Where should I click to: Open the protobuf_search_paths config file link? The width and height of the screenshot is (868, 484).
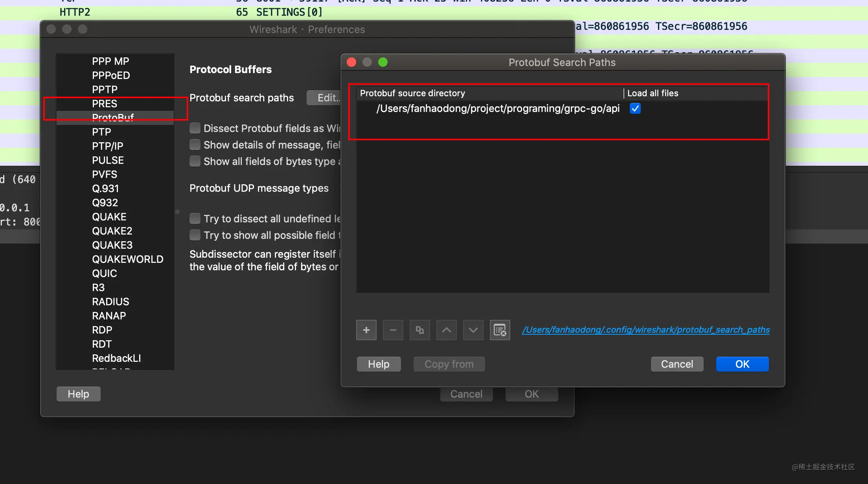[x=645, y=330]
